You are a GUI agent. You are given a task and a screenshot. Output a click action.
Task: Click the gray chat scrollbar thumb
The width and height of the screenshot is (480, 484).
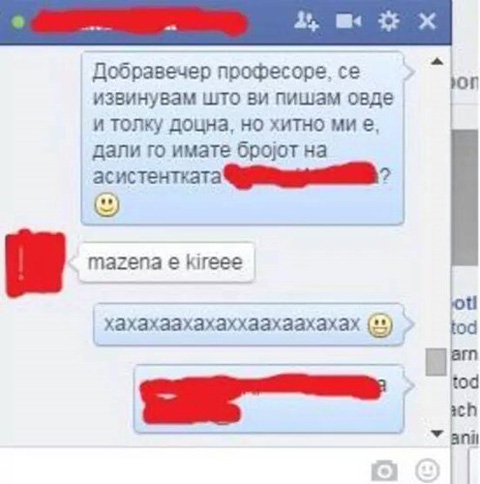tap(436, 362)
